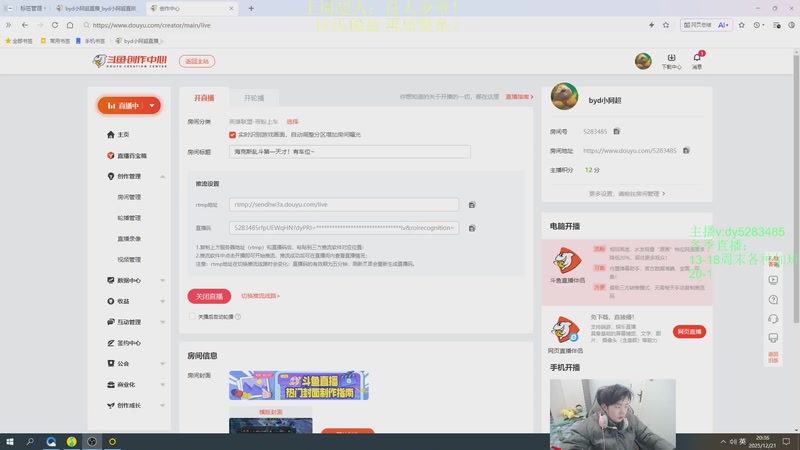Show hidden icons in system tray
The height and width of the screenshot is (450, 800).
[723, 441]
